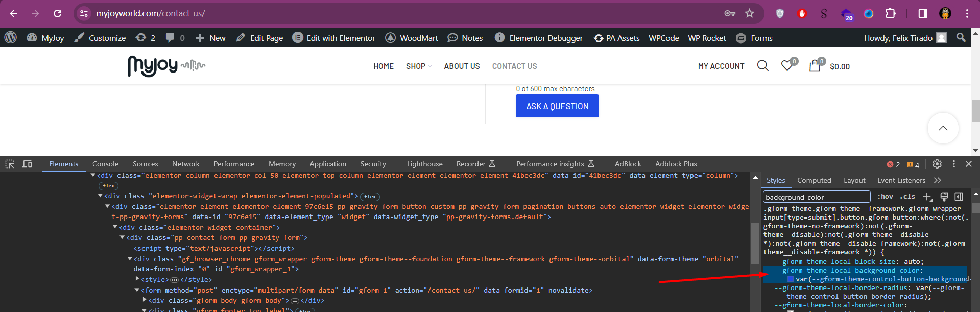This screenshot has height=312, width=980.
Task: Add a new style rule plus icon
Action: pyautogui.click(x=927, y=197)
